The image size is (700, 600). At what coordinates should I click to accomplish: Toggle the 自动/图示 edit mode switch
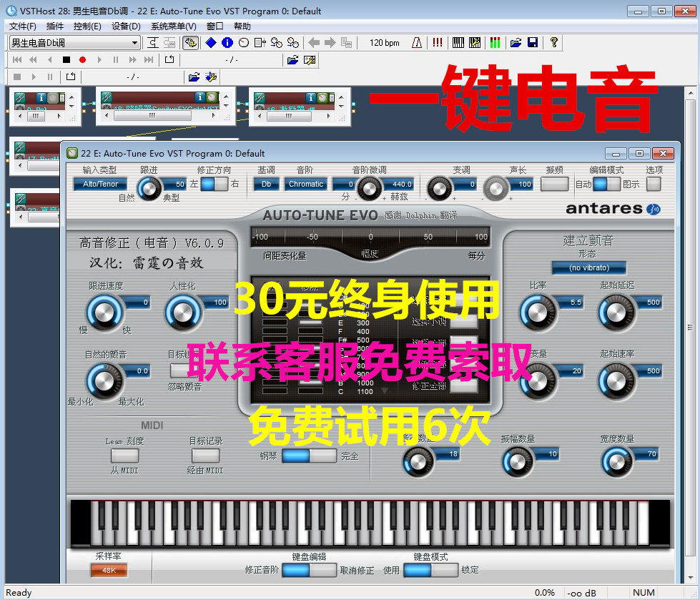[607, 184]
